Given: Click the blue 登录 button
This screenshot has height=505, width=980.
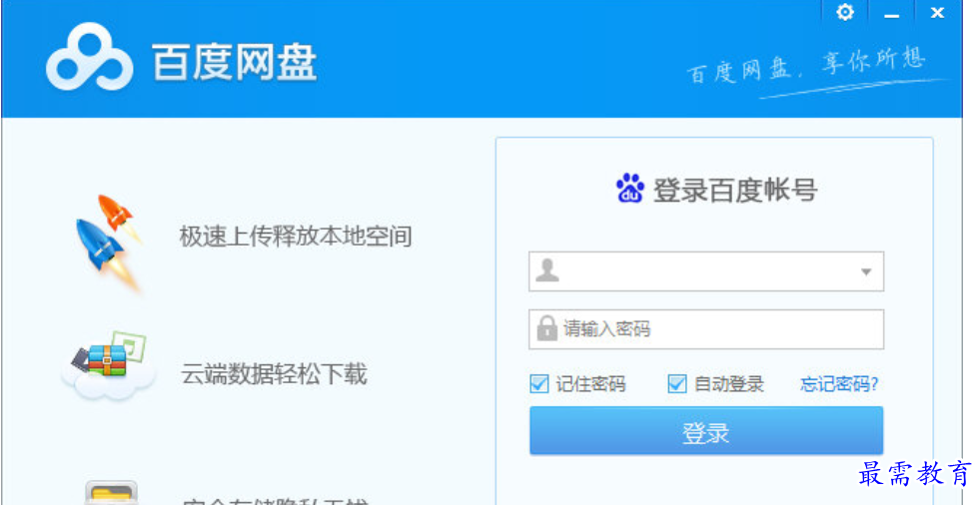Looking at the screenshot, I should pyautogui.click(x=706, y=431).
